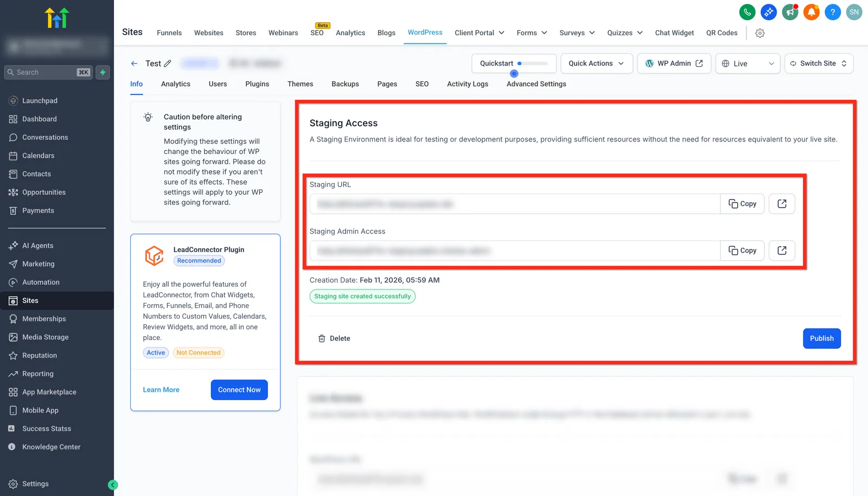
Task: Switch to the Plugins tab
Action: click(257, 84)
